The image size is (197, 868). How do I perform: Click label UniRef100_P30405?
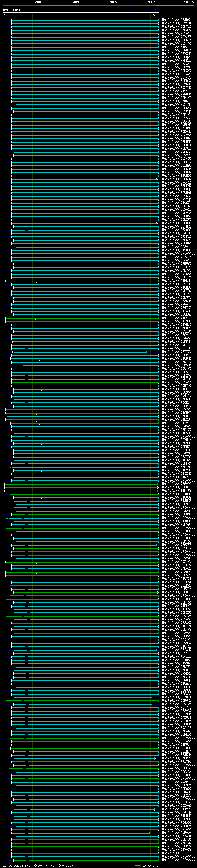tap(177, 616)
